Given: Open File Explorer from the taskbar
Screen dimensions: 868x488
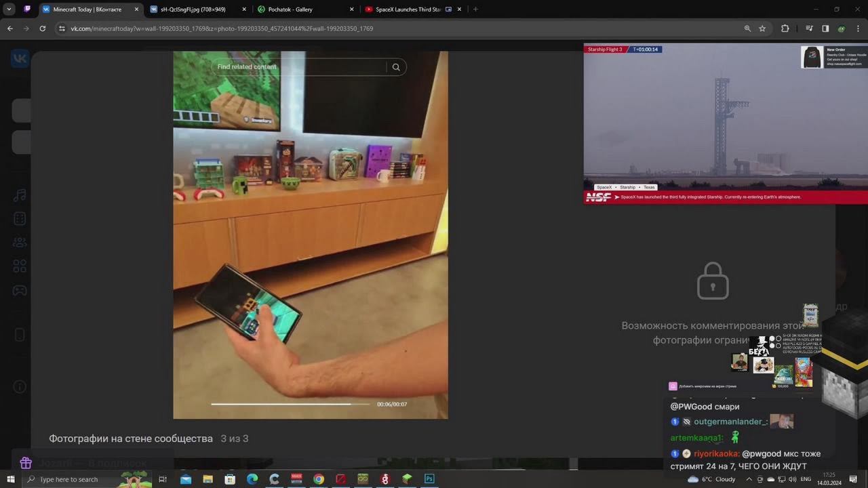Looking at the screenshot, I should 208,479.
